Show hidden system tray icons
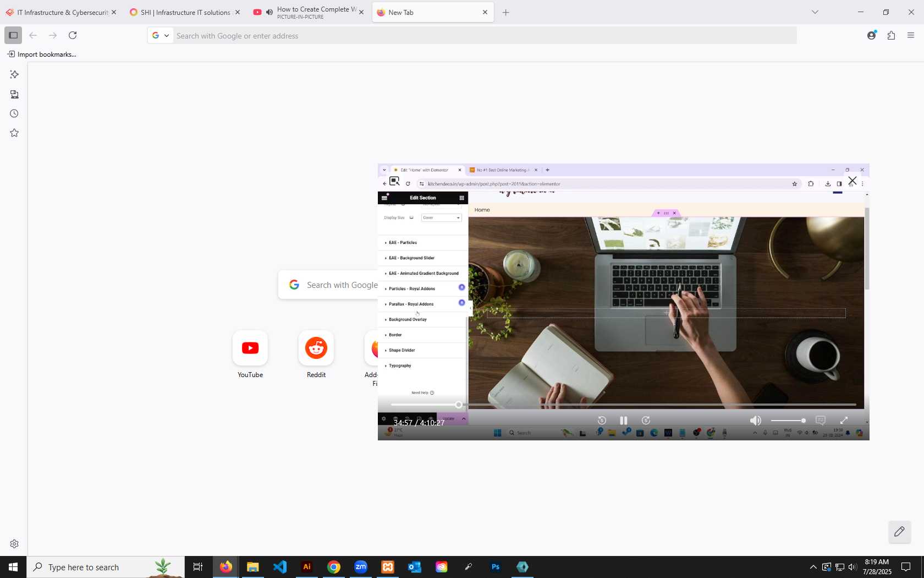 [x=813, y=567]
